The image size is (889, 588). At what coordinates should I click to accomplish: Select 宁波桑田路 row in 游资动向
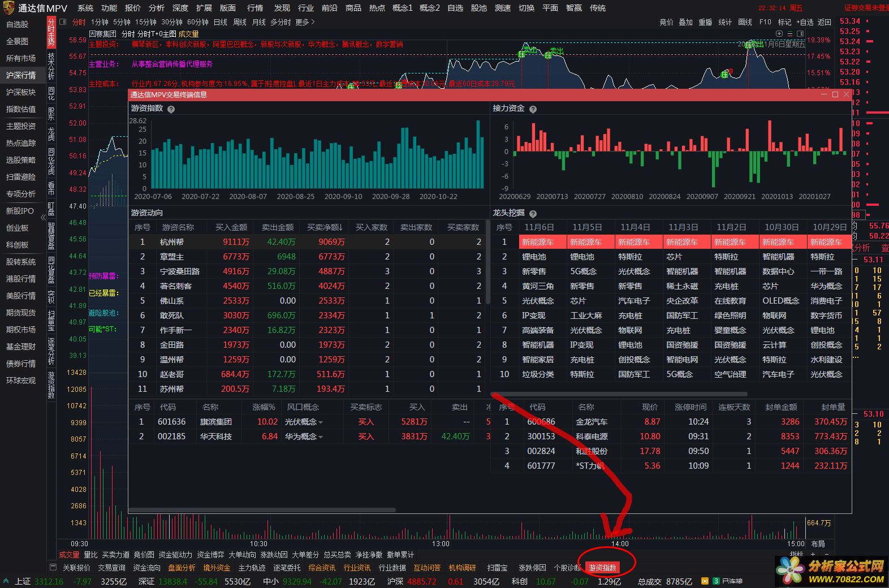tap(308, 271)
